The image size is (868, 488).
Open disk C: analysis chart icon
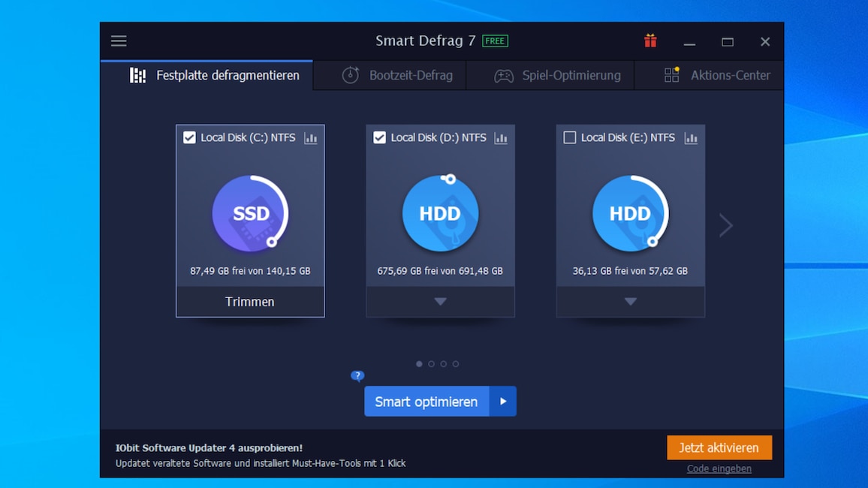pyautogui.click(x=311, y=138)
